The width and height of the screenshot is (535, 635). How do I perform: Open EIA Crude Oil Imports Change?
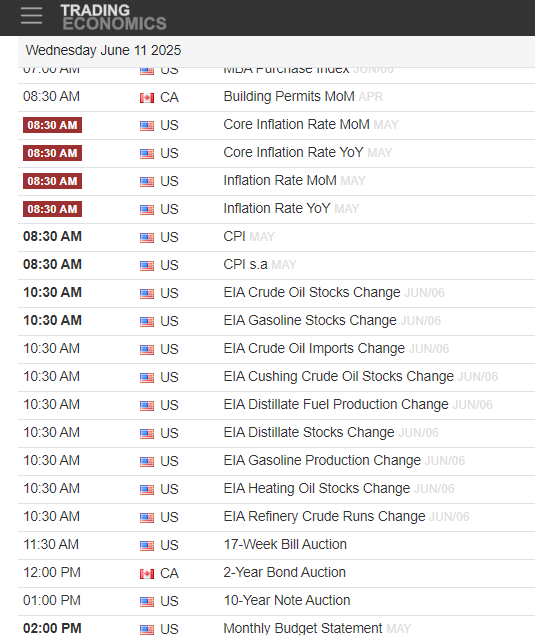click(x=314, y=348)
